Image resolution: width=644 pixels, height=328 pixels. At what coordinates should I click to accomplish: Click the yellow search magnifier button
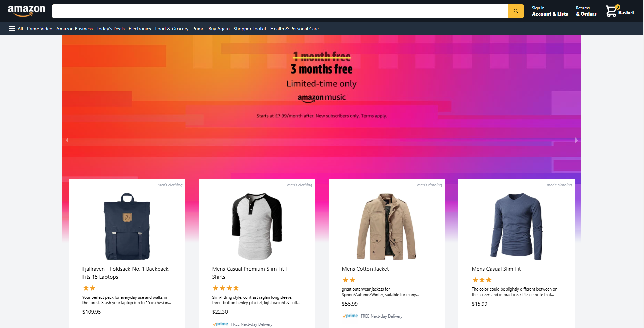[516, 11]
